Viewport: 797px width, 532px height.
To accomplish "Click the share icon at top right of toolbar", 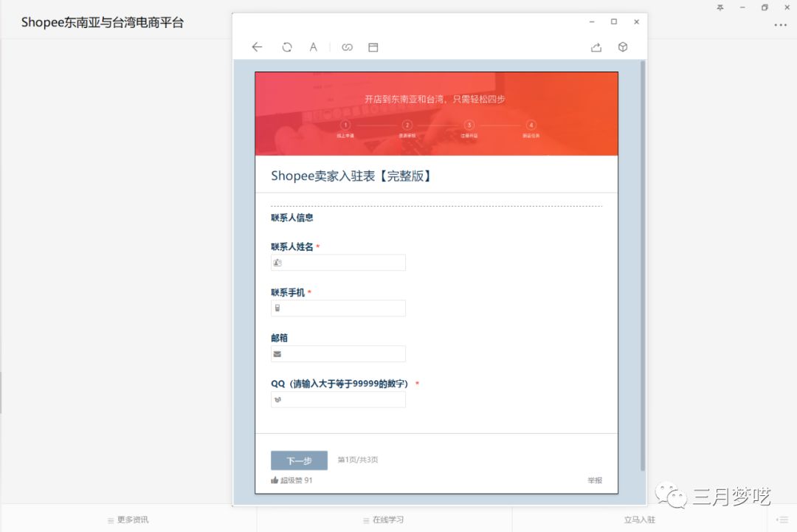I will (x=596, y=46).
